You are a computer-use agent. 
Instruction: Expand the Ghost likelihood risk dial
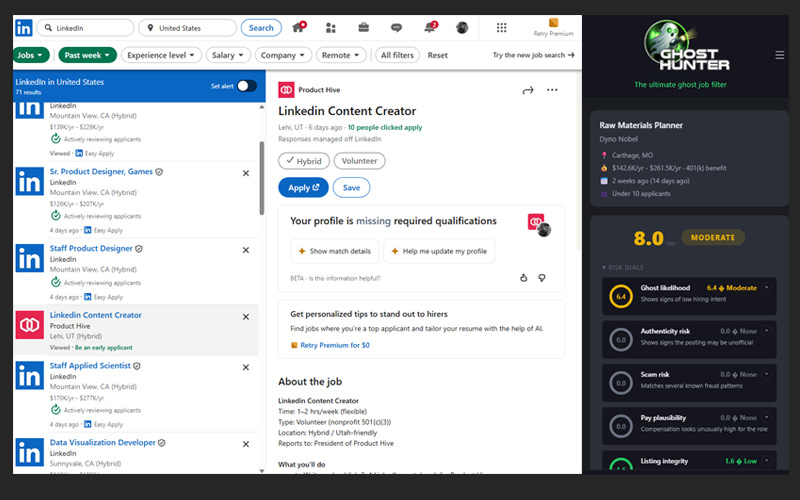(767, 288)
